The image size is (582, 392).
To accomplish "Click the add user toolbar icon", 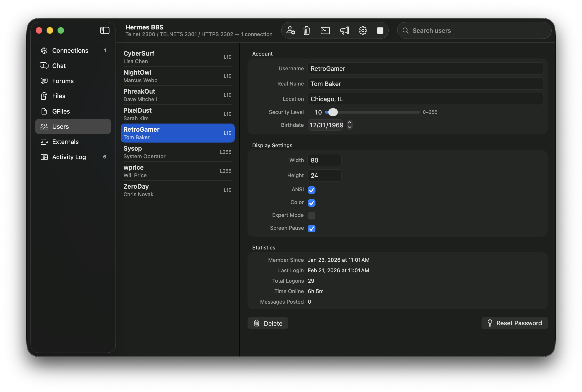I will click(291, 30).
